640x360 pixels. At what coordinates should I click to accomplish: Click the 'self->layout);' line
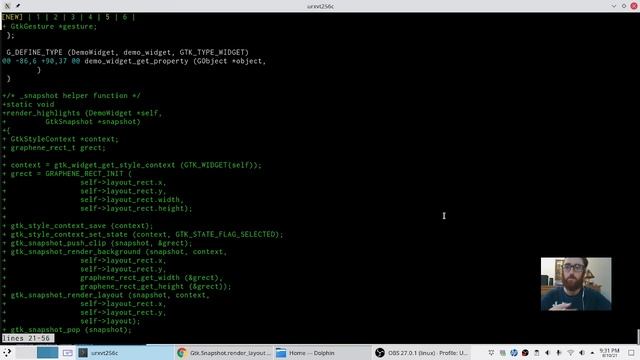[x=110, y=321]
